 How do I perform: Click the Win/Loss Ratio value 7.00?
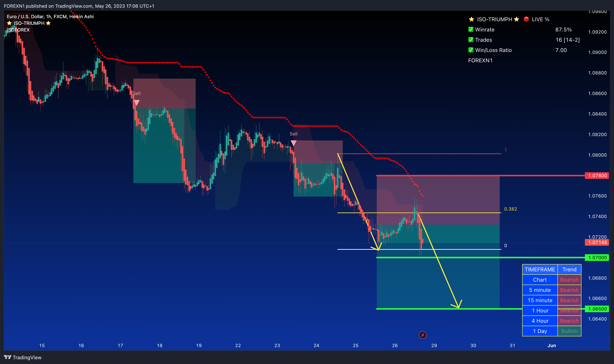coord(561,50)
